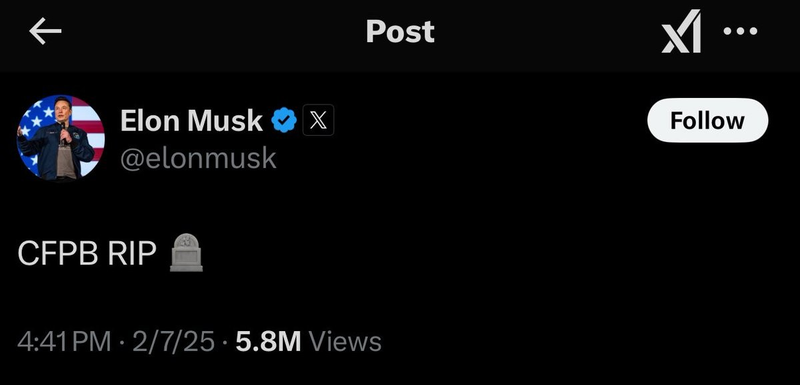Click the 4:41 PM timestamp

[x=64, y=342]
